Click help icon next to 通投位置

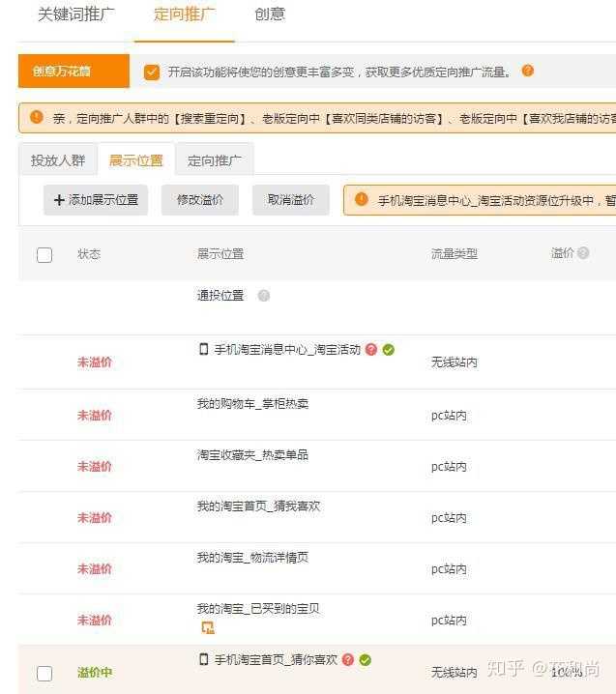tap(264, 296)
